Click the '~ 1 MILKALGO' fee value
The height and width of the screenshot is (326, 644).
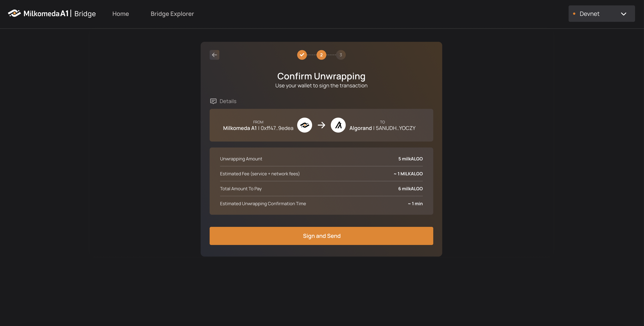pos(408,174)
